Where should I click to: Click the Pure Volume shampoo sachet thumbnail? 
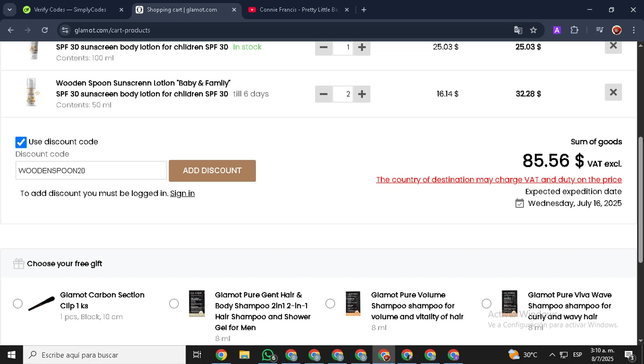pos(353,303)
